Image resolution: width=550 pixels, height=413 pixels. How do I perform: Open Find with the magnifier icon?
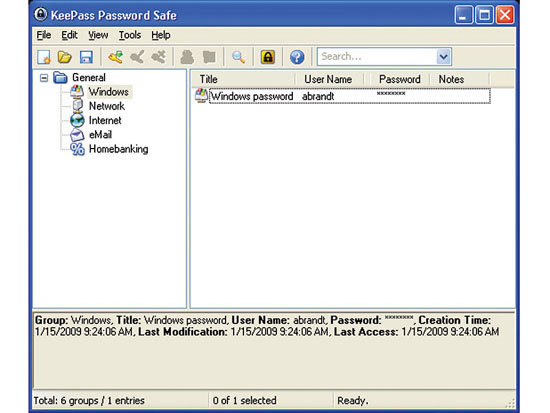click(238, 57)
